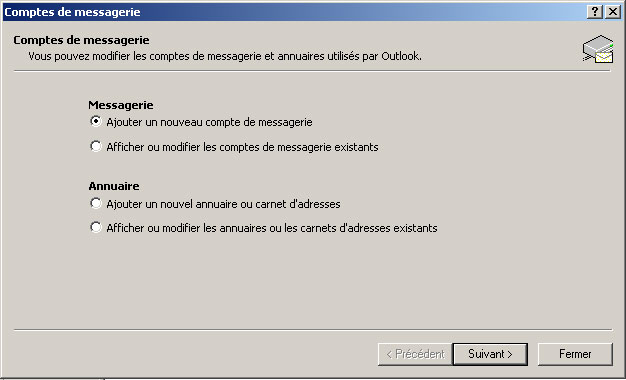Click the greyed-out Précédent button

[415, 354]
